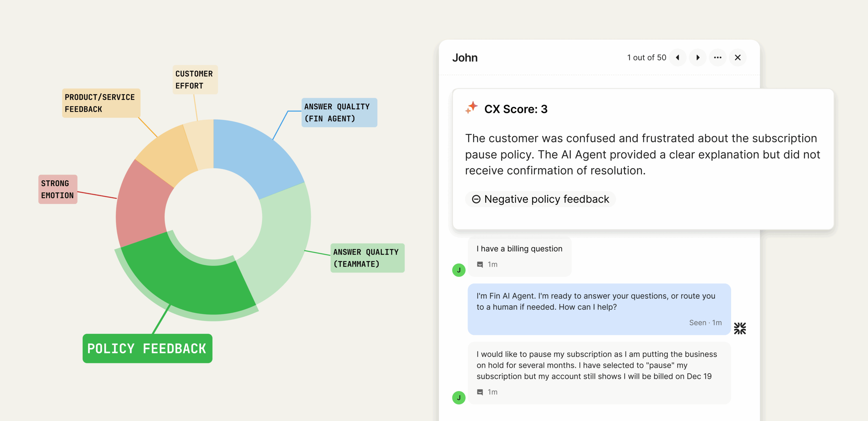Click the Answer Quality (Teammate) label
Image resolution: width=868 pixels, height=421 pixels.
367,258
